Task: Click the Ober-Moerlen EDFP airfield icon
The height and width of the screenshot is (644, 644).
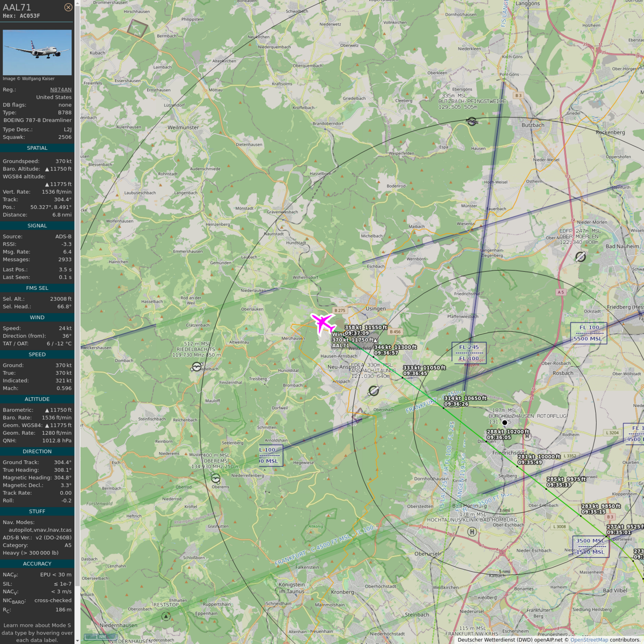Action: tap(580, 257)
